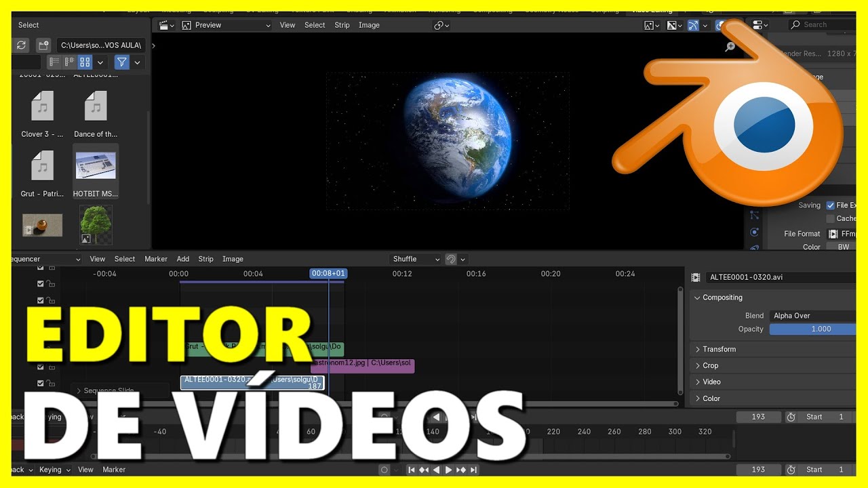The height and width of the screenshot is (488, 868).
Task: Create a new folder in file browser
Action: pos(43,45)
